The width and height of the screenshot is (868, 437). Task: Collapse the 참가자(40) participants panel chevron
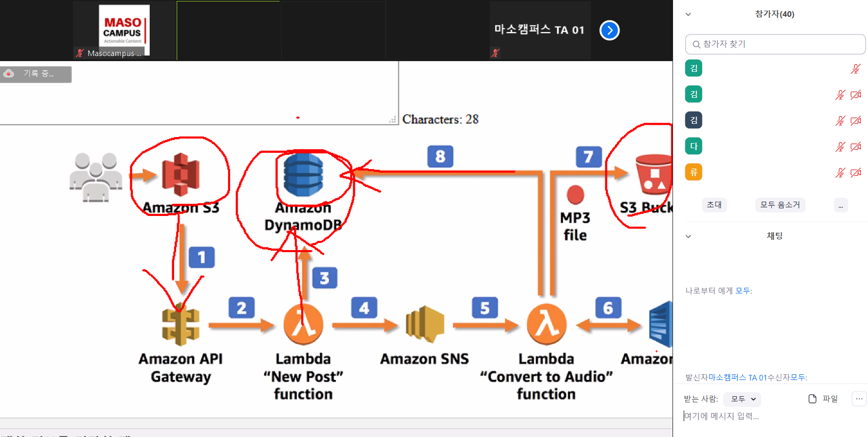coord(688,14)
